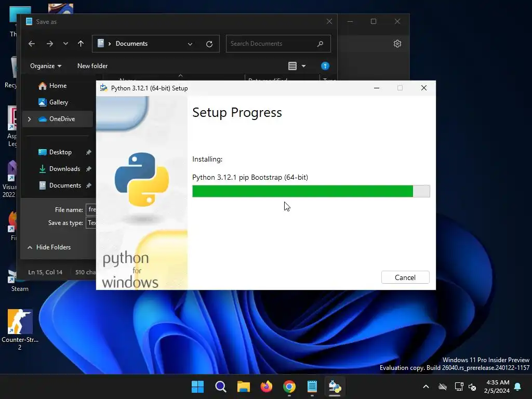Close the Save as dialog

(329, 21)
